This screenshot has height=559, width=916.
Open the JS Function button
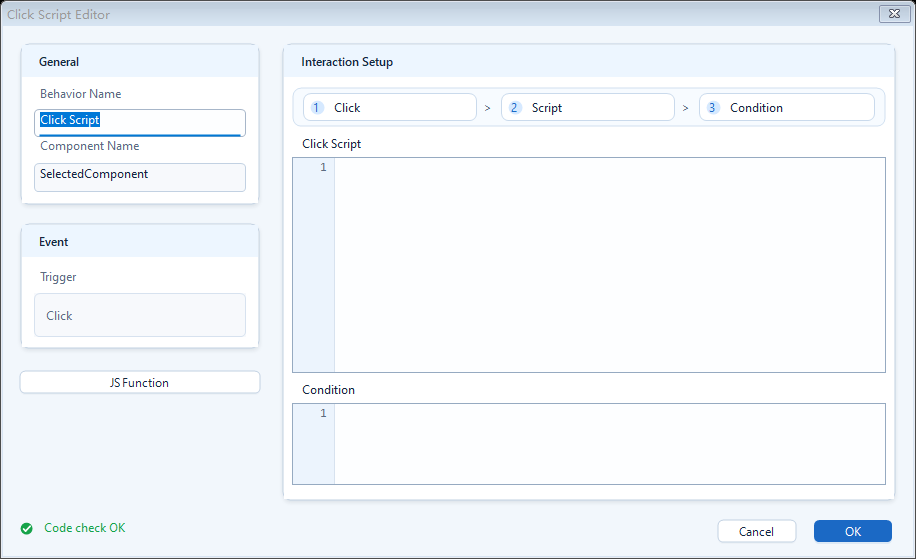(140, 383)
